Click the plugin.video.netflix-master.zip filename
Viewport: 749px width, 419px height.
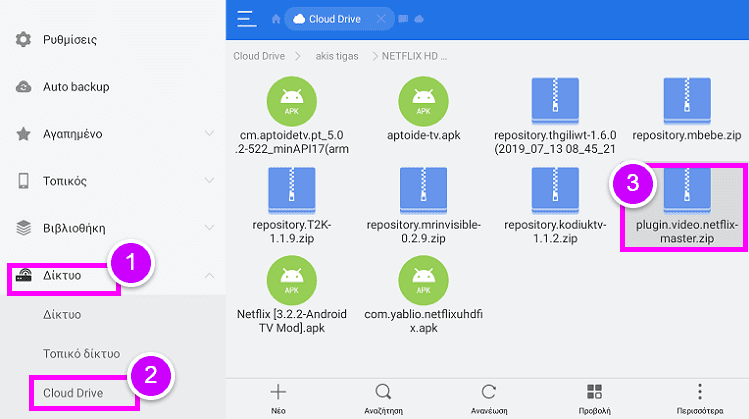click(687, 231)
